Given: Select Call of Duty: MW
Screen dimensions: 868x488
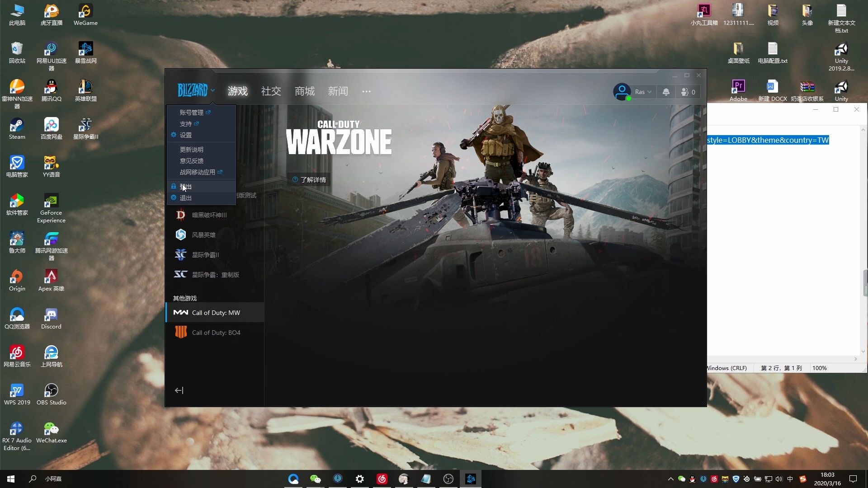Looking at the screenshot, I should [215, 313].
